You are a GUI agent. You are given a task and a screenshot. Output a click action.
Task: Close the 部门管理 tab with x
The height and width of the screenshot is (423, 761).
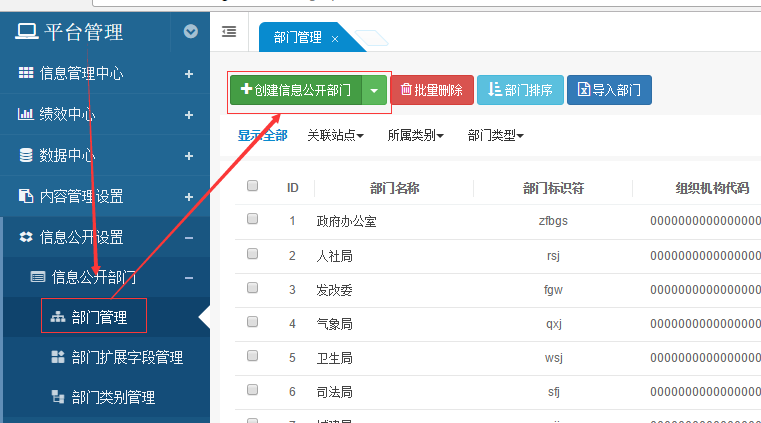(335, 38)
